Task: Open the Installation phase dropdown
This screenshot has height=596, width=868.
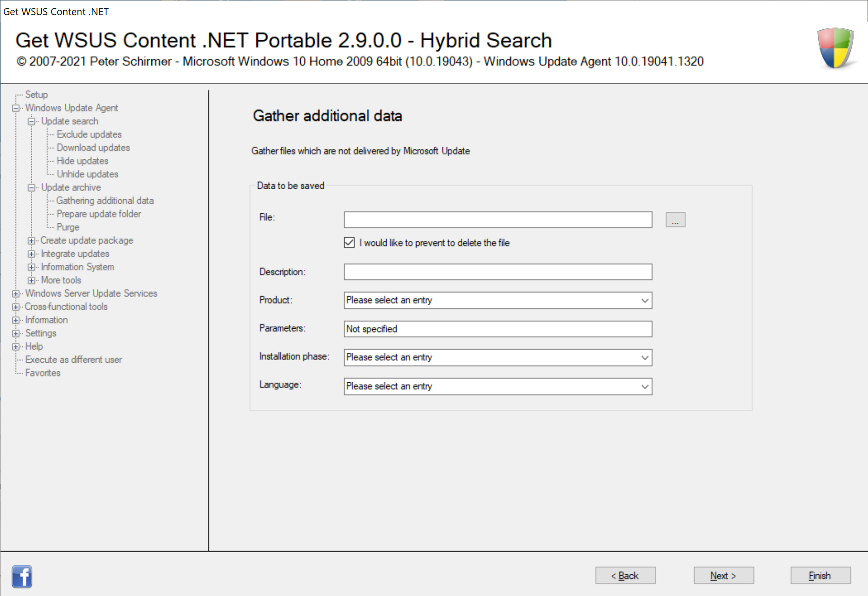Action: click(498, 358)
